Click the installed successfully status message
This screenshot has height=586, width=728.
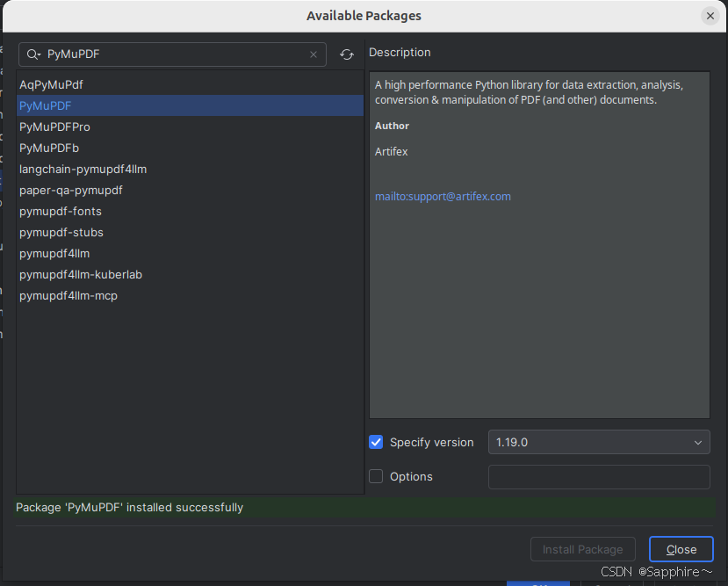(130, 508)
